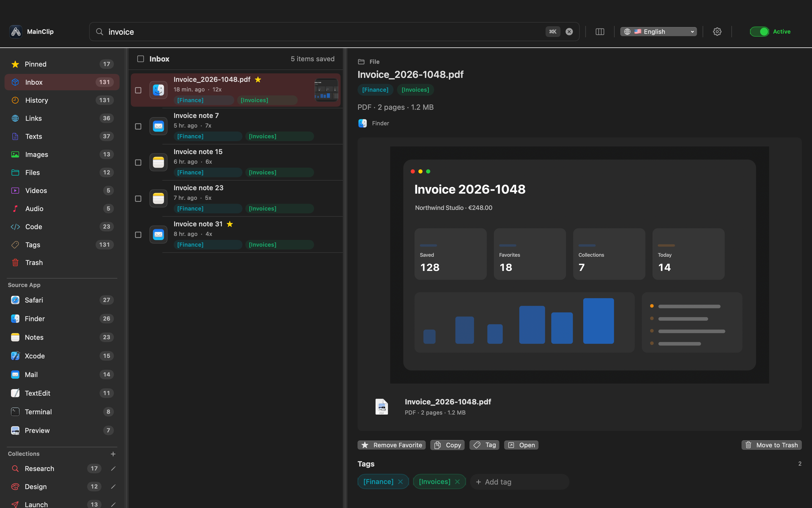Edit the Research collection pencil icon
This screenshot has width=812, height=508.
coord(113,468)
